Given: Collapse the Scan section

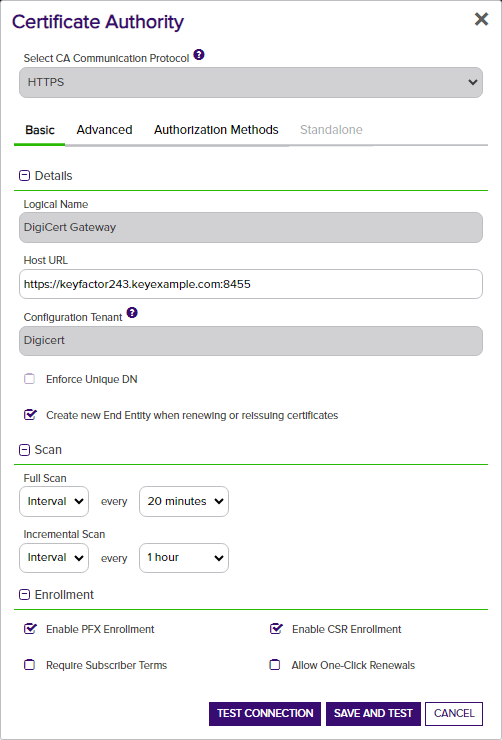Looking at the screenshot, I should coord(24,450).
